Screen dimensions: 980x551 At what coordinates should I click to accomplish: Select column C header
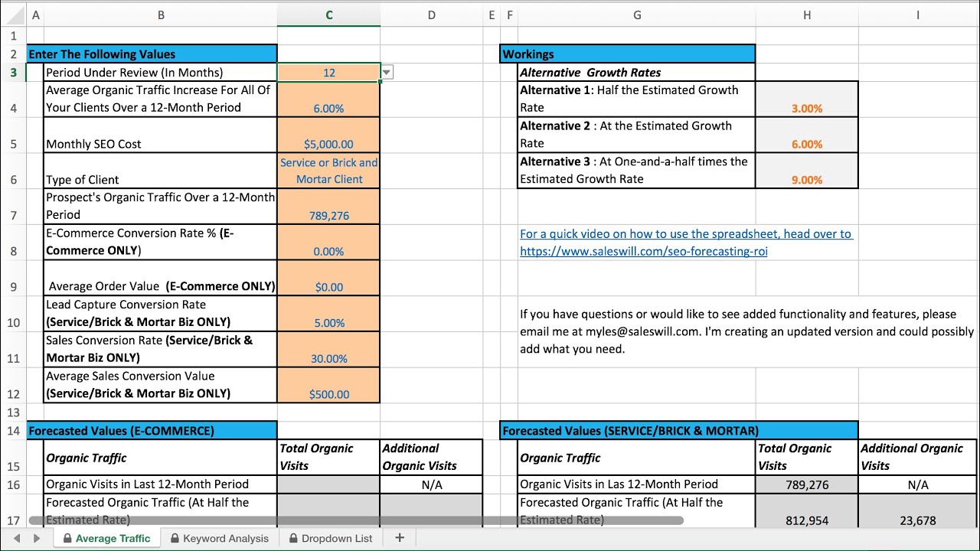tap(329, 15)
